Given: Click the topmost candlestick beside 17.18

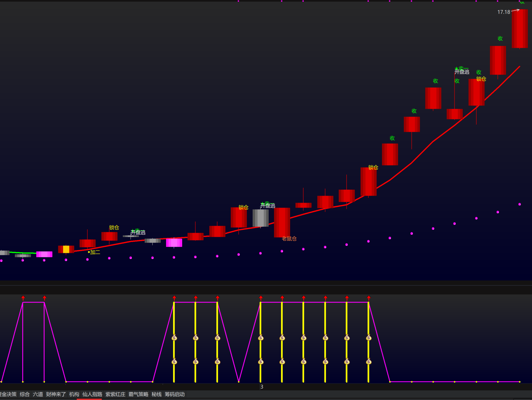Looking at the screenshot, I should tap(520, 29).
